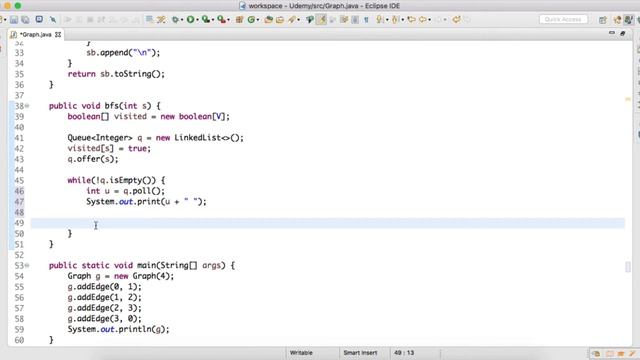The width and height of the screenshot is (640, 360).
Task: Open the Search dropdown arrow
Action: coord(299,20)
